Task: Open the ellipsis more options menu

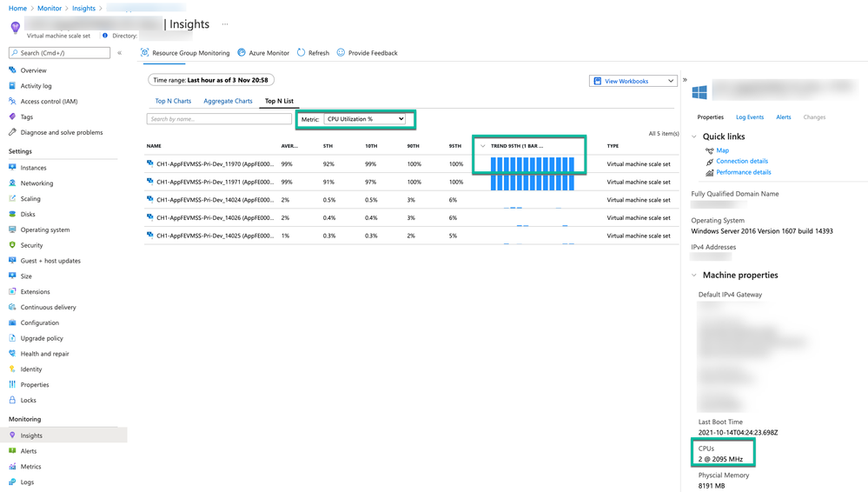Action: (225, 23)
